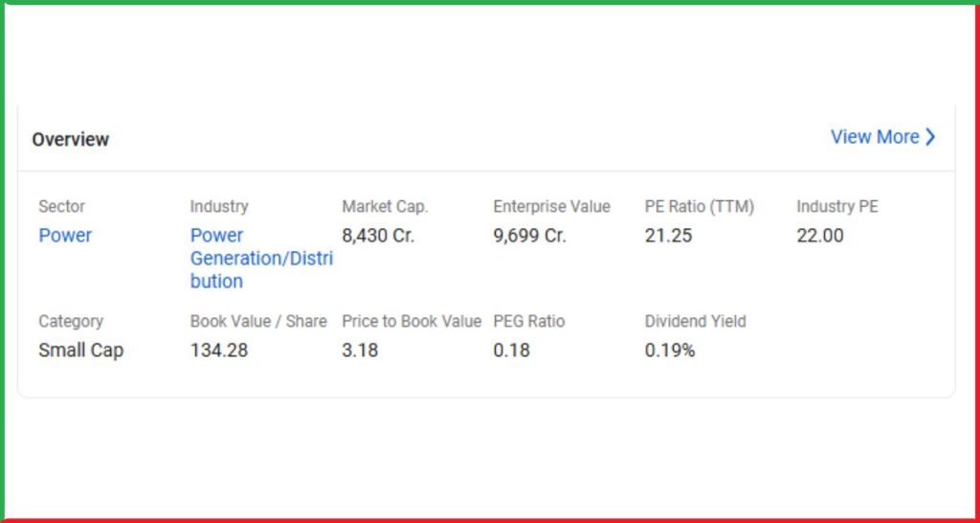The height and width of the screenshot is (523, 980).
Task: Open the View More link
Action: point(875,137)
